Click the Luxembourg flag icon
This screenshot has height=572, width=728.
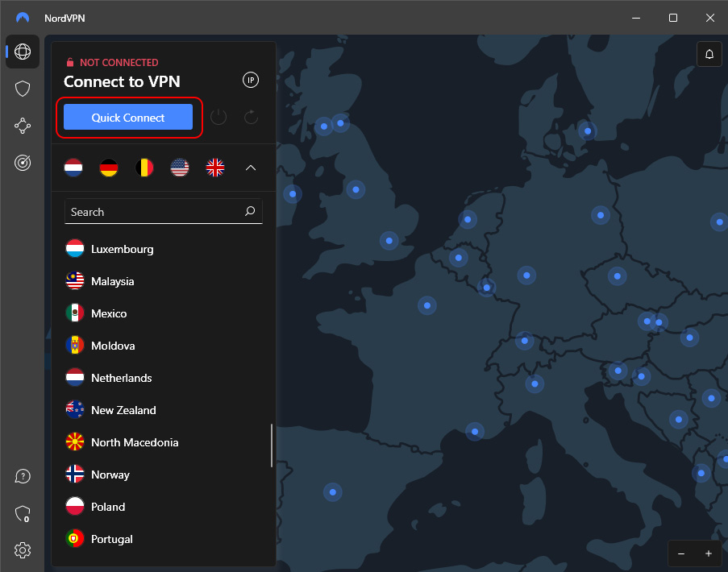(75, 249)
